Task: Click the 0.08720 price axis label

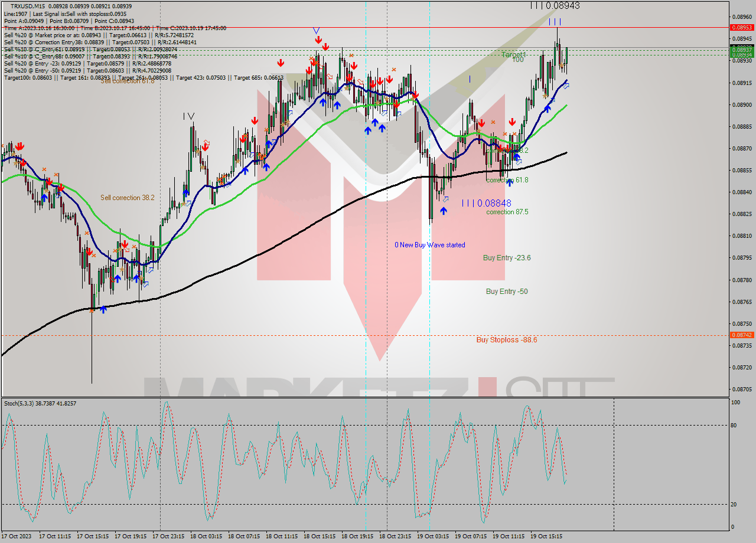Action: click(x=742, y=367)
